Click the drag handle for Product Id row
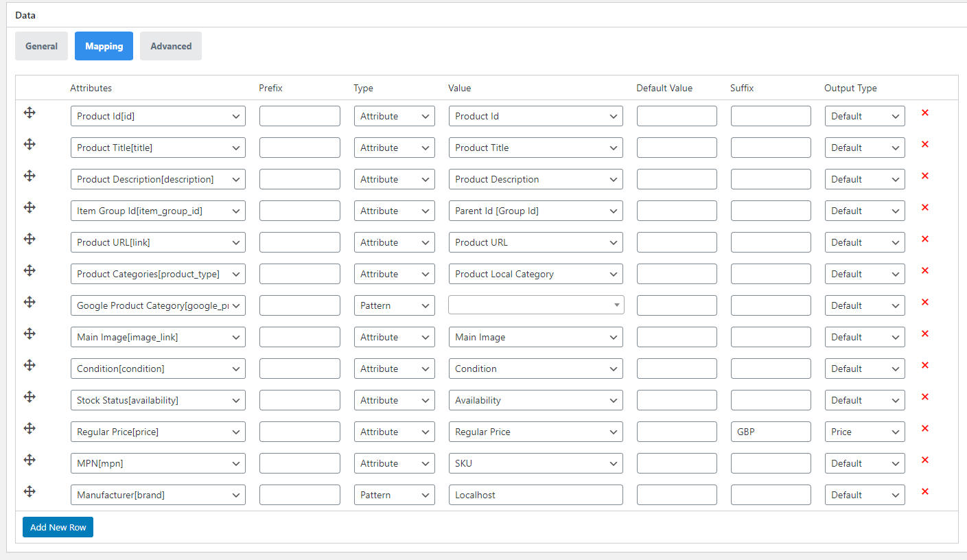967x560 pixels. tap(30, 113)
